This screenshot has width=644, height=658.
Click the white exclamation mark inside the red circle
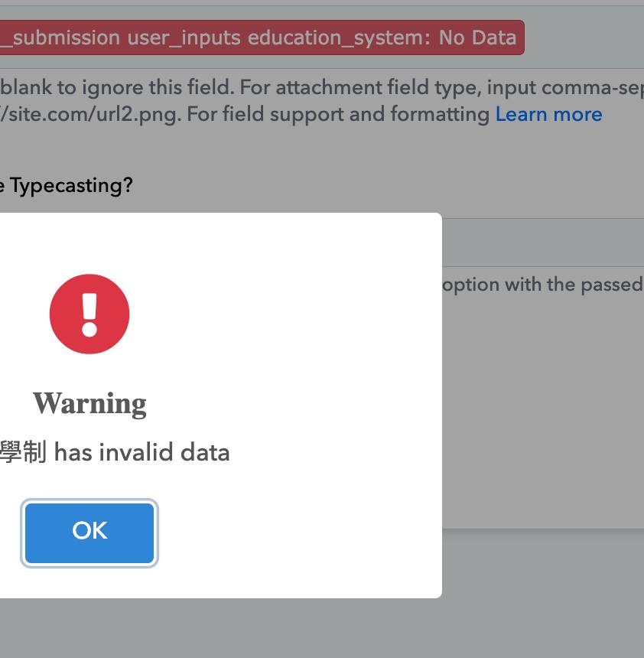[x=89, y=314]
